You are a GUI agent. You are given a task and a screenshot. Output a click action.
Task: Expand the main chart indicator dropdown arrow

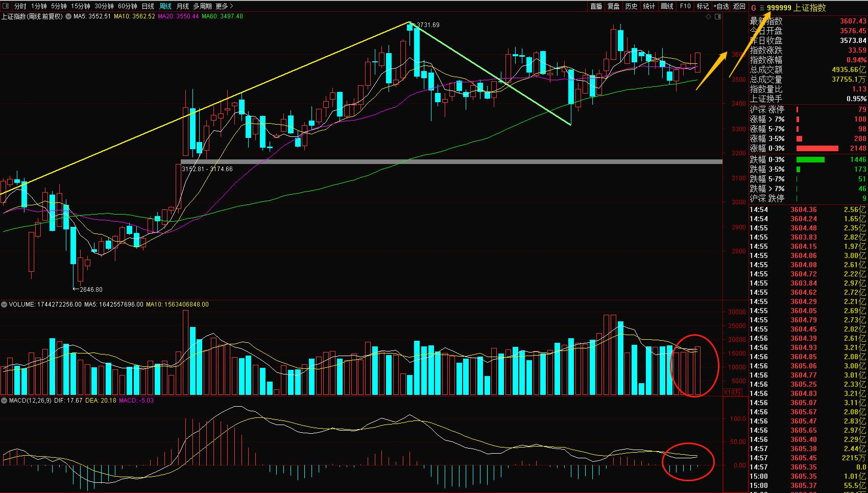point(68,16)
